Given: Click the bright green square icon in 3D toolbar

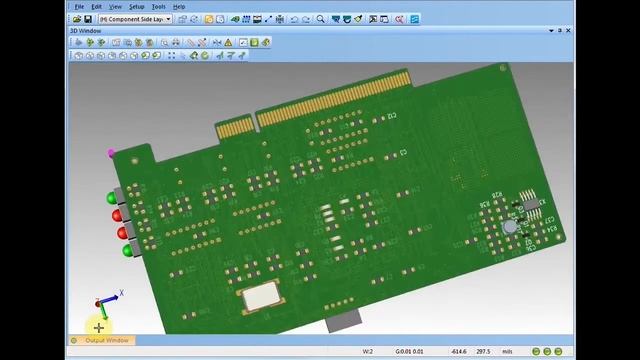Looking at the screenshot, I should click(x=254, y=42).
